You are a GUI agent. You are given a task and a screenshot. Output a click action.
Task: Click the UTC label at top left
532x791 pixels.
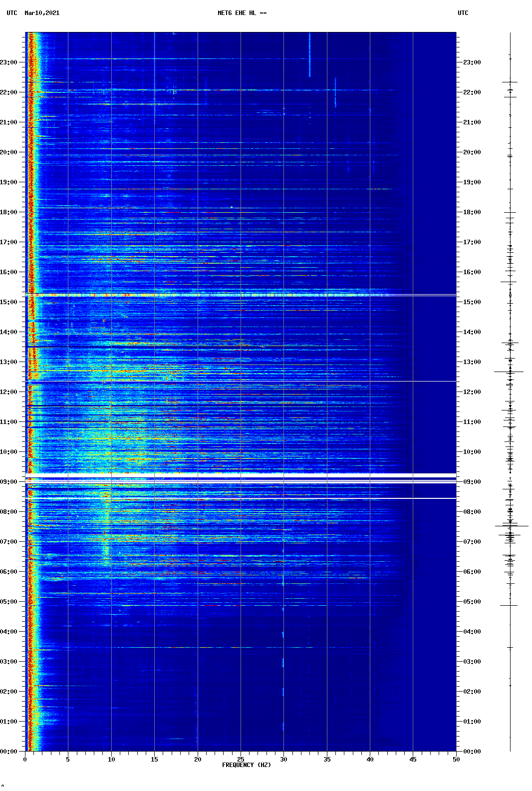[11, 13]
